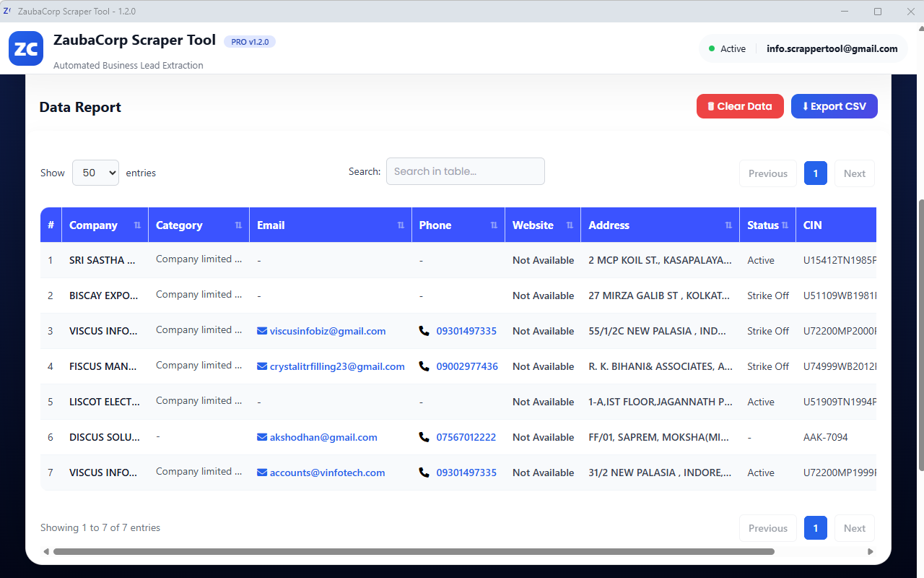Click bottom Next pagination button
Viewport: 924px width, 578px height.
(855, 528)
